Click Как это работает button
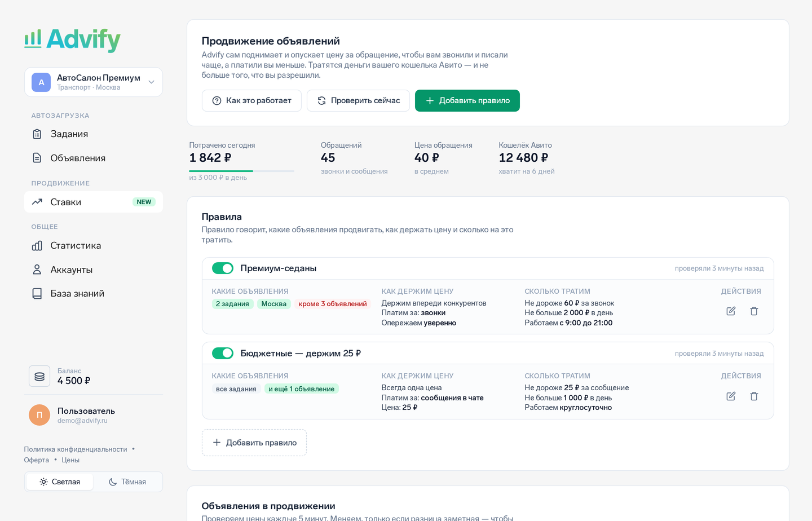 coord(251,101)
